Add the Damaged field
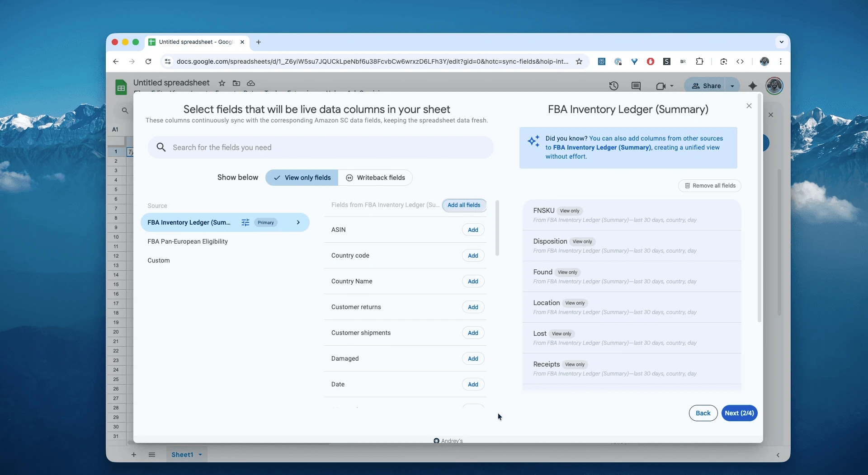 click(x=473, y=358)
